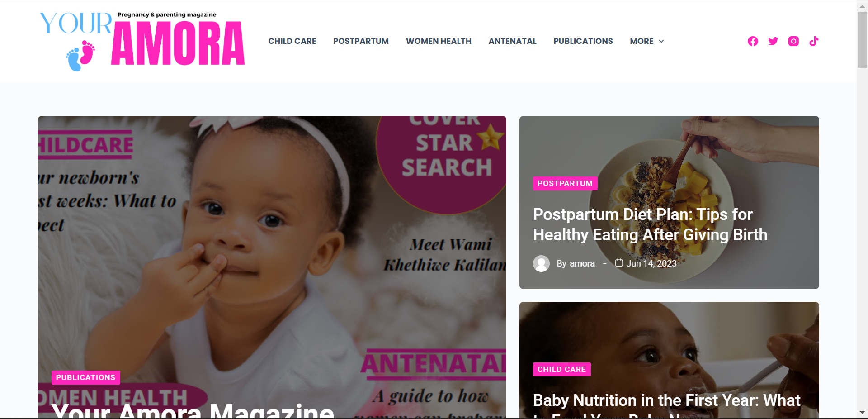Click the baby footprints logo icon
Screen dimensions: 868x419
coord(80,56)
